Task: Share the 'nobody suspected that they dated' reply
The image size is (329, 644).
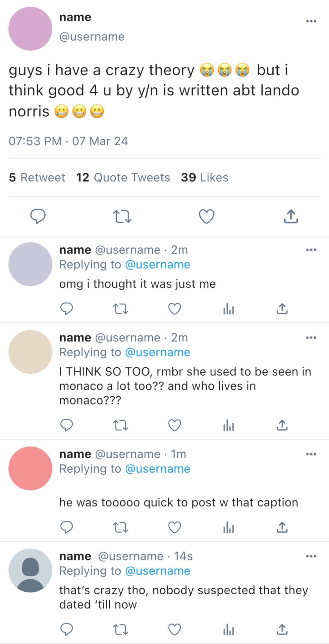Action: pos(282,630)
